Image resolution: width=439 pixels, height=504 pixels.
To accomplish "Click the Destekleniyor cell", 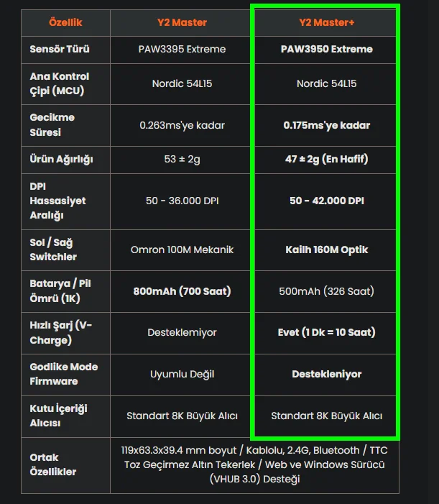I will tap(327, 374).
